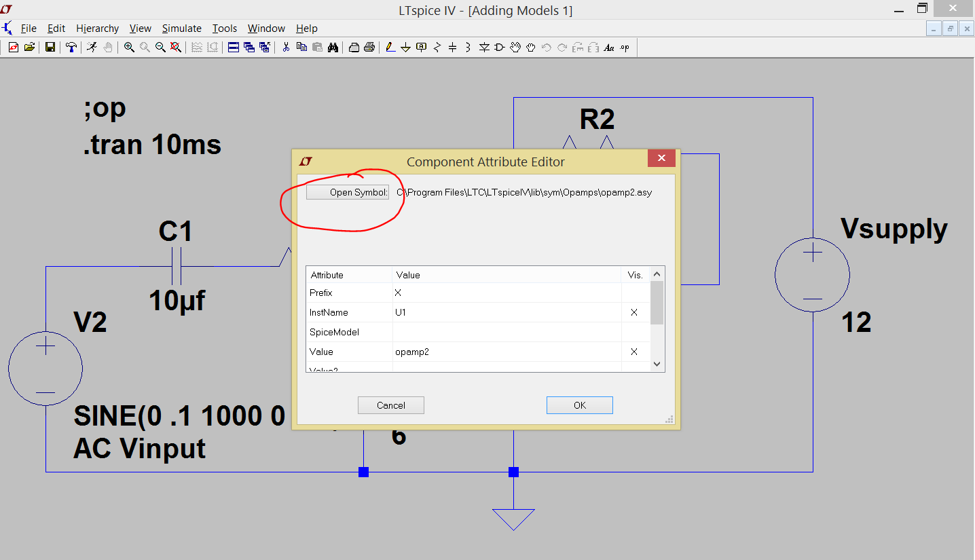Image resolution: width=975 pixels, height=560 pixels.
Task: Place an Inductor component
Action: pos(468,48)
